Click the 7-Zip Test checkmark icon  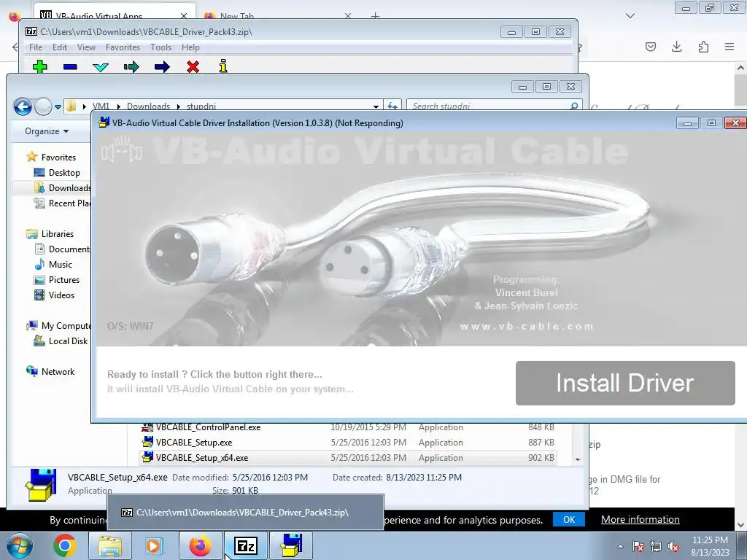click(x=101, y=67)
